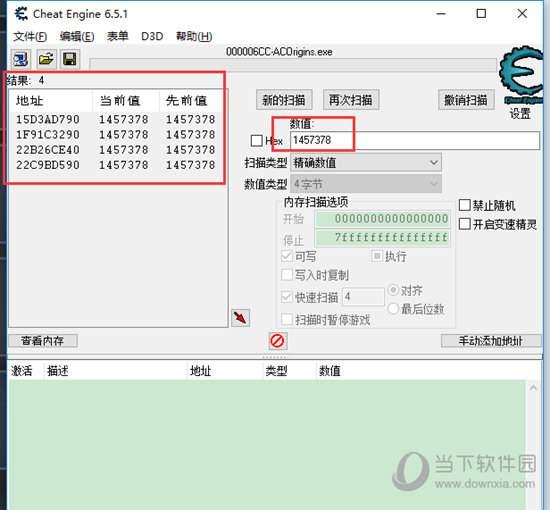550x510 pixels.
Task: Click the red clear address list icon
Action: (278, 341)
